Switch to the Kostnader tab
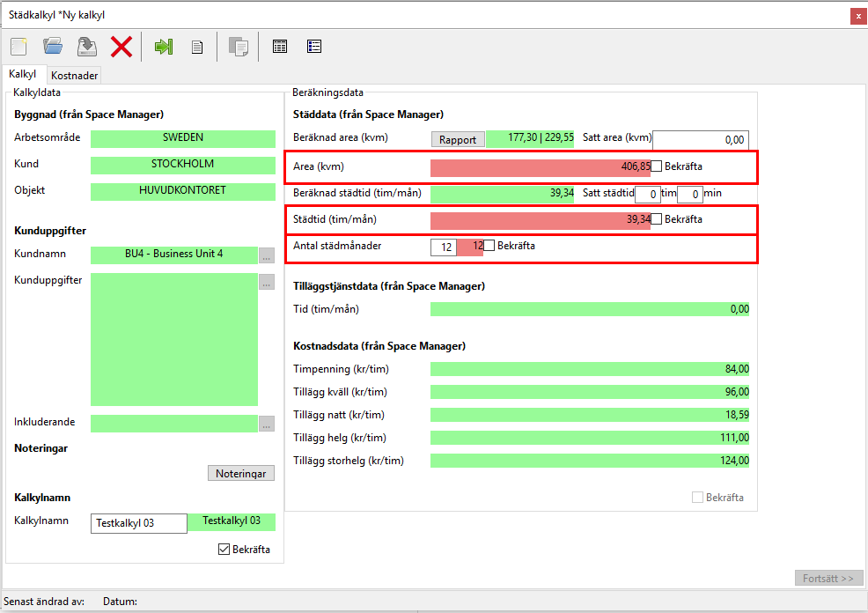868x613 pixels. pyautogui.click(x=75, y=76)
